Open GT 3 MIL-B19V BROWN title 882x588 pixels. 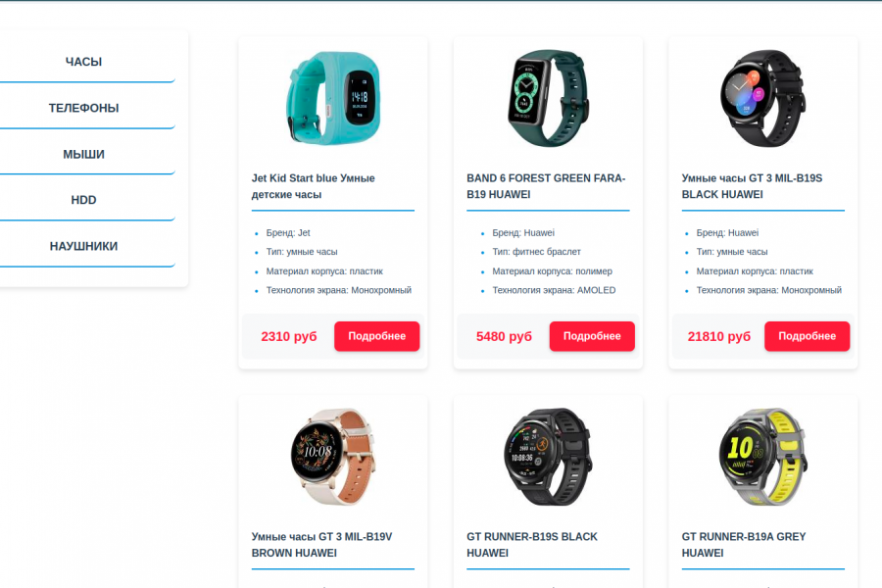(321, 545)
